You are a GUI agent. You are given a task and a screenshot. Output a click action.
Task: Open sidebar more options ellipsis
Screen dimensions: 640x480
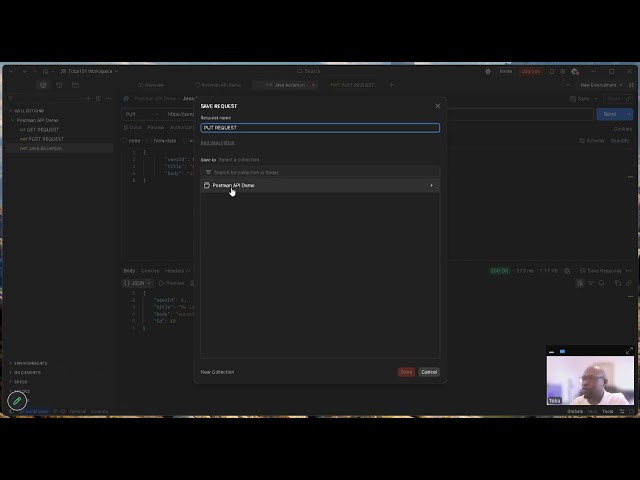(108, 98)
